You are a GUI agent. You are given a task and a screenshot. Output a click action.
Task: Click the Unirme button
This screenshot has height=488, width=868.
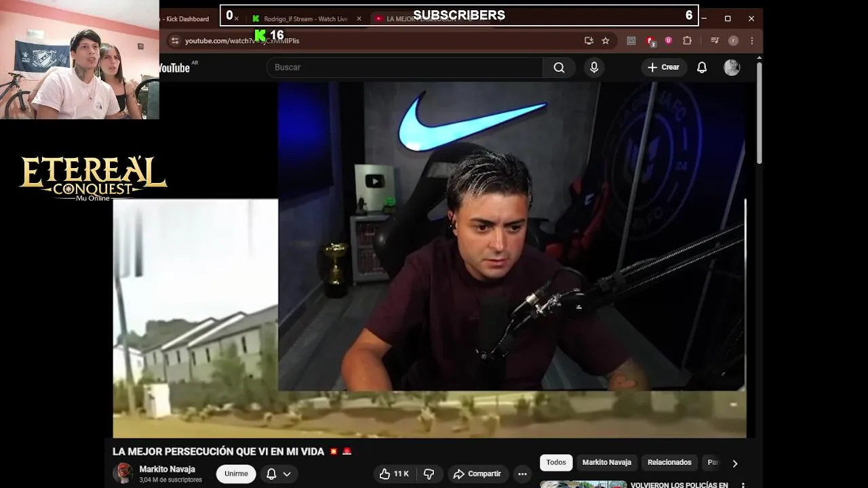click(x=236, y=474)
